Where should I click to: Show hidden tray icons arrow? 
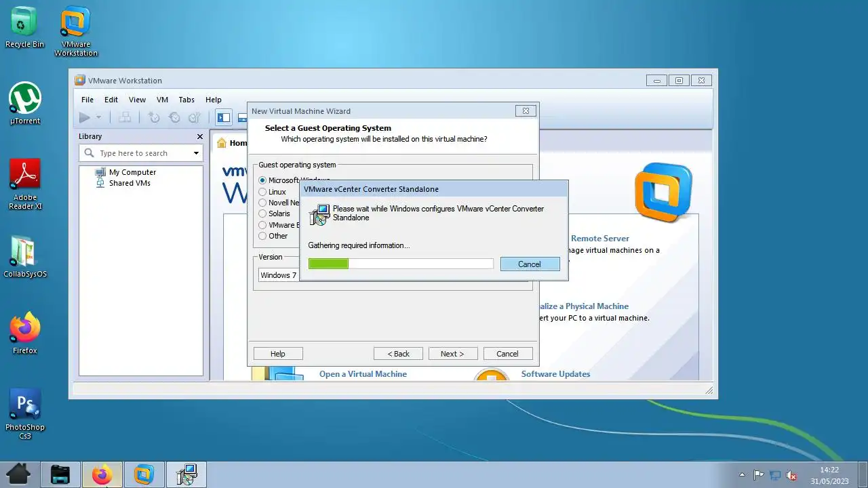click(x=742, y=475)
